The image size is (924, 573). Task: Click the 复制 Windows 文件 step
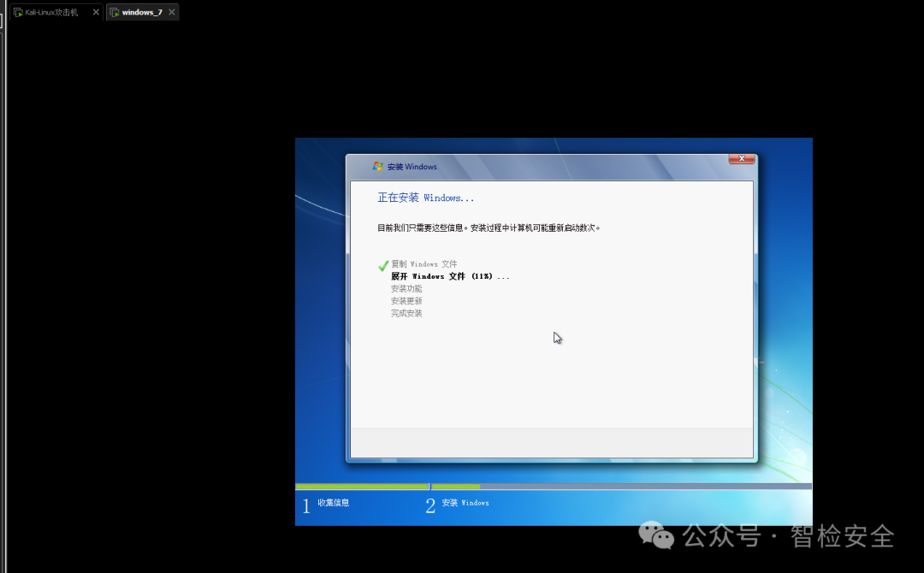[x=423, y=263]
